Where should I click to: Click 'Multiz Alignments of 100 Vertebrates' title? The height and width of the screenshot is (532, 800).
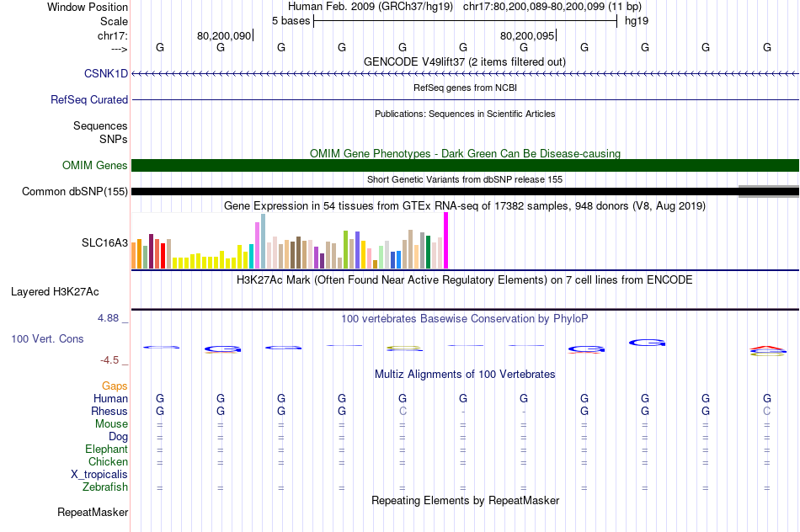(x=465, y=374)
